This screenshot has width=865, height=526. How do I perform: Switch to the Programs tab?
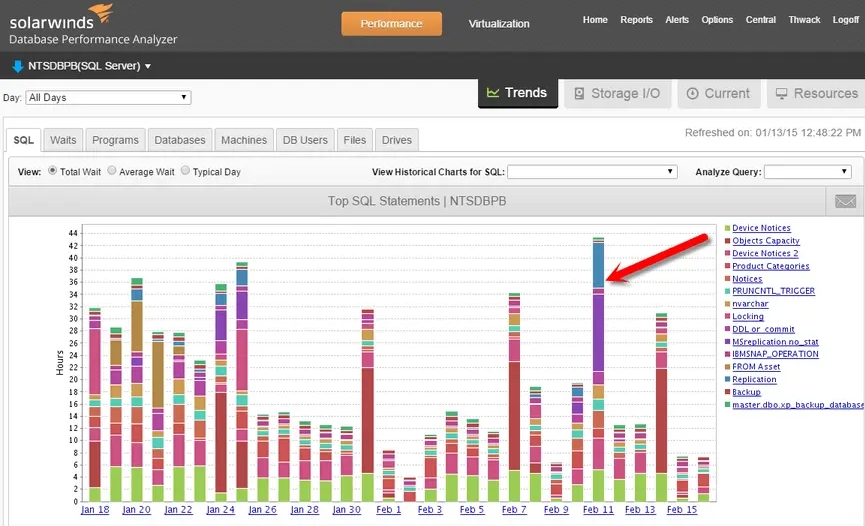tap(115, 140)
